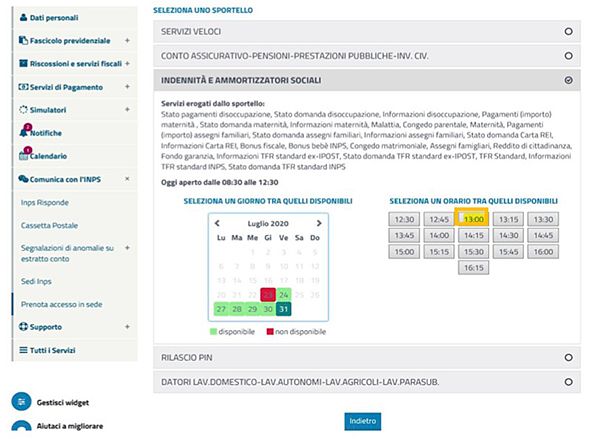The height and width of the screenshot is (439, 610).
Task: Choose the 16:00 time slot
Action: pyautogui.click(x=543, y=251)
